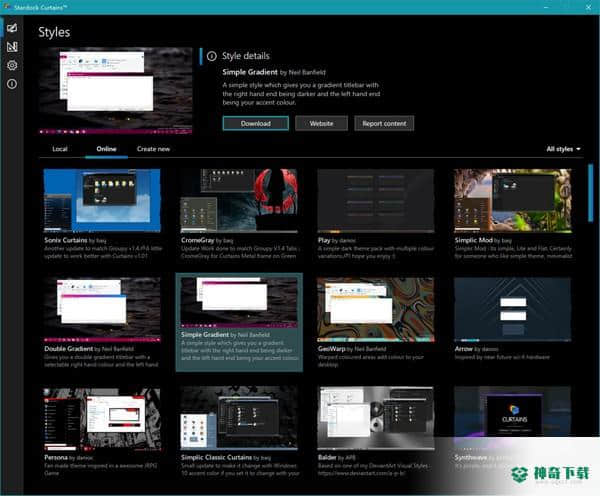Download the Simple Gradient style

tap(256, 124)
